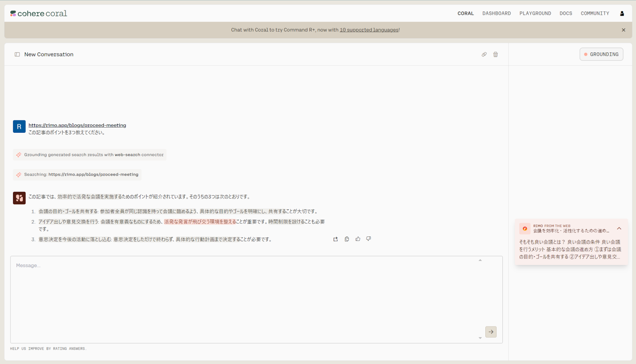Open the 10 supported languages link

tap(369, 30)
